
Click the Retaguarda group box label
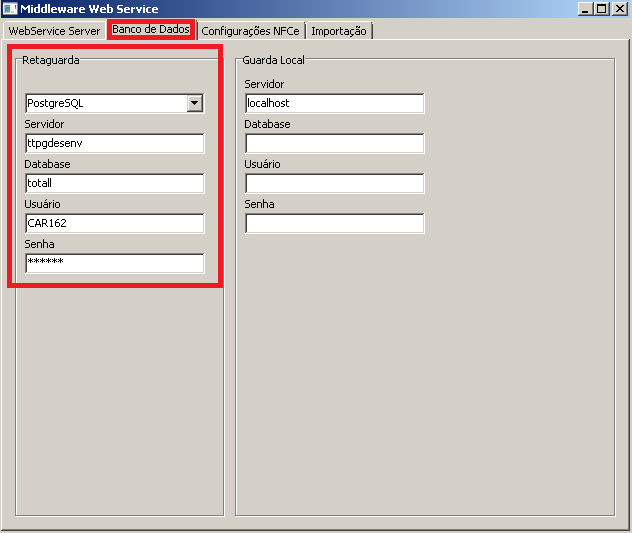(50, 60)
